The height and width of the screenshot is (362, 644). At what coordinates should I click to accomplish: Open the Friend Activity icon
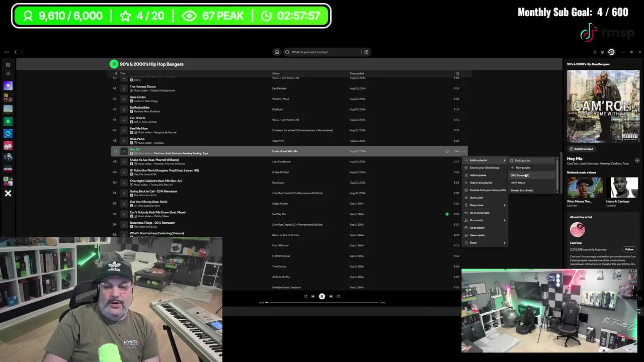pos(603,52)
